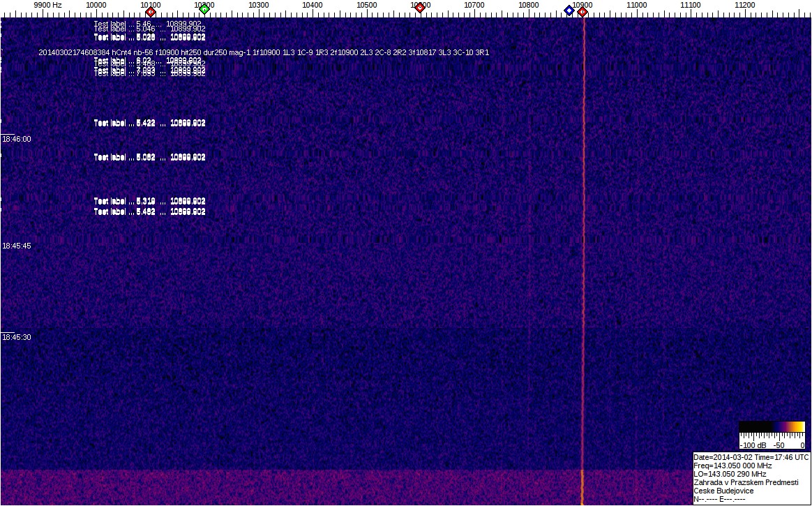Click the test label with value 5.082

point(149,157)
